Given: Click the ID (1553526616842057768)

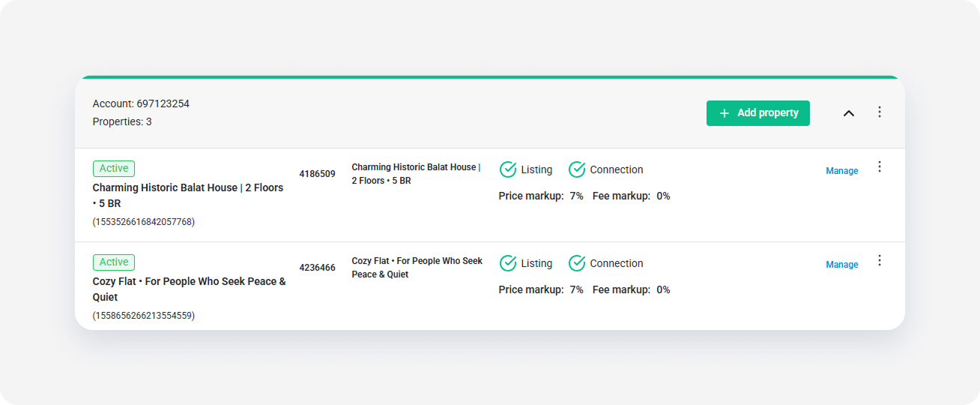Looking at the screenshot, I should click(x=144, y=222).
